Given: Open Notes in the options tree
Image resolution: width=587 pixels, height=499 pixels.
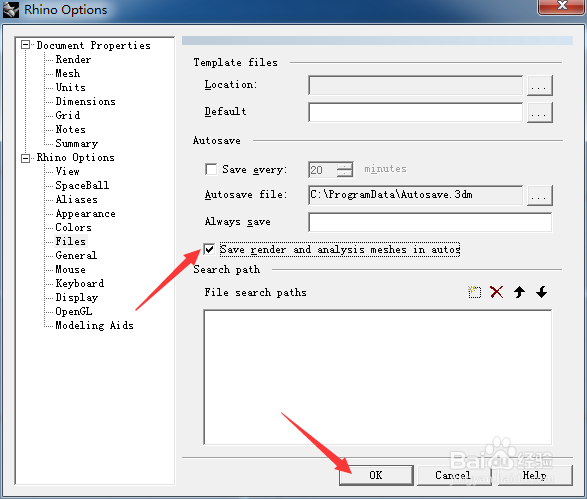Looking at the screenshot, I should pyautogui.click(x=71, y=130).
